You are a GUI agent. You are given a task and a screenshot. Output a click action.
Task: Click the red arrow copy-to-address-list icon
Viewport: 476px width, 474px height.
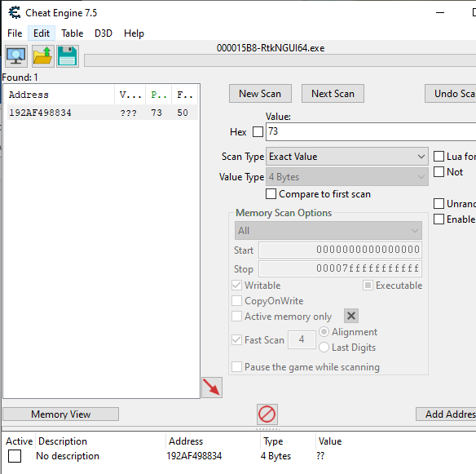212,388
